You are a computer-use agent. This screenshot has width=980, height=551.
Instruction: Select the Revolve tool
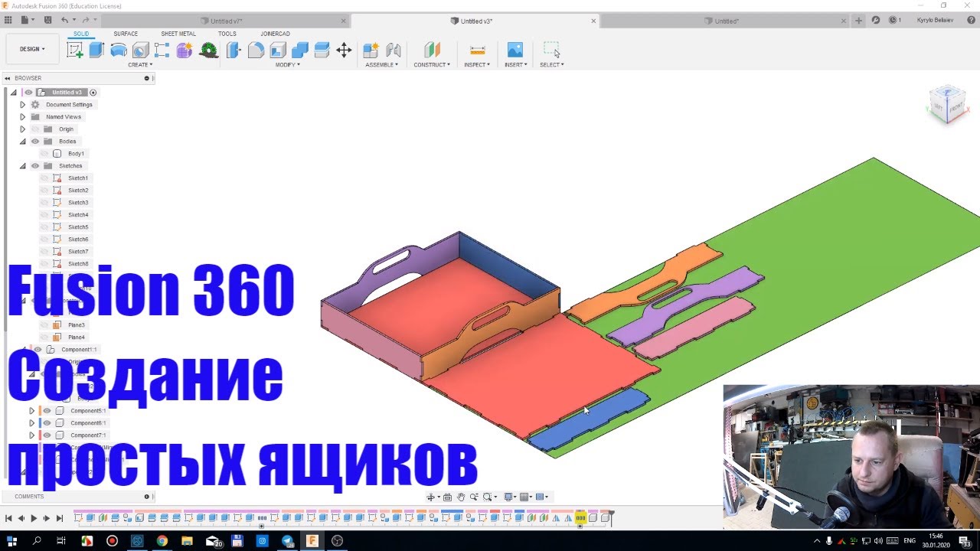119,51
